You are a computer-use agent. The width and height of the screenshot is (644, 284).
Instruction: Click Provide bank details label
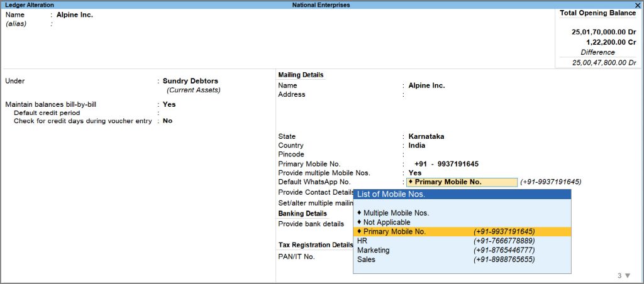[311, 224]
